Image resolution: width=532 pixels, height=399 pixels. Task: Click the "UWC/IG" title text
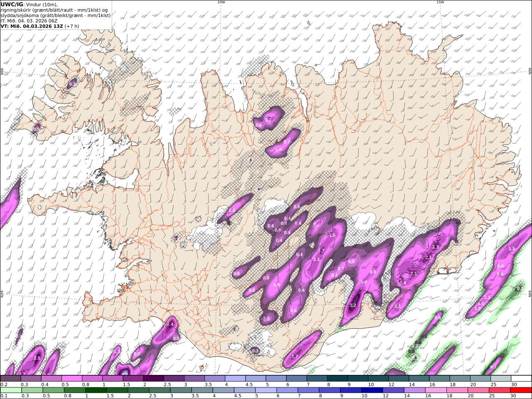12,5
